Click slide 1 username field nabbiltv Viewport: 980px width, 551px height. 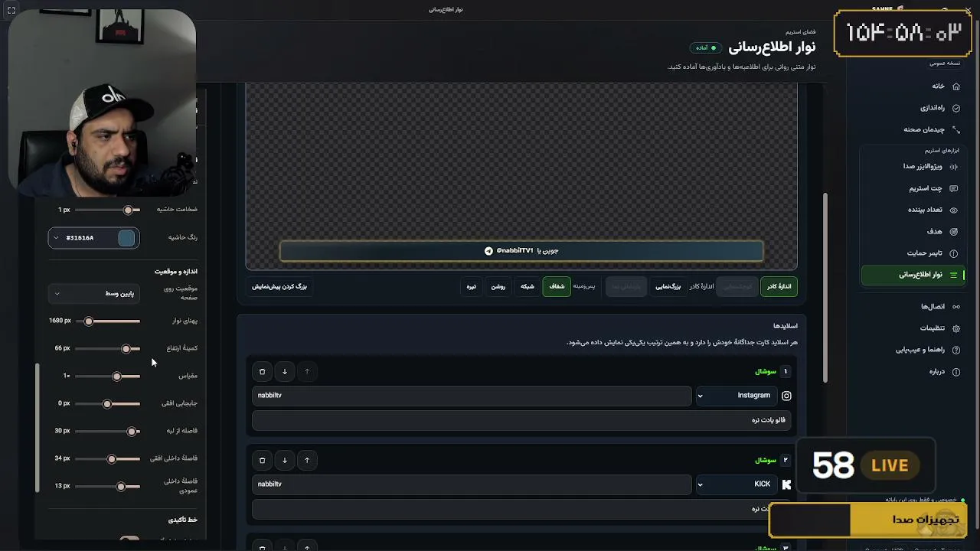[x=472, y=396]
